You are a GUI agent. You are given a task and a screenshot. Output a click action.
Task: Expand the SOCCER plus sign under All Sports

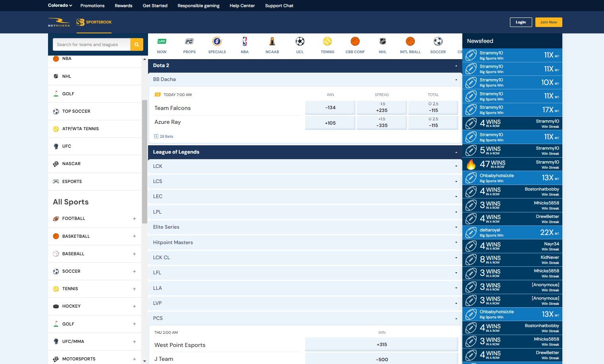(135, 272)
